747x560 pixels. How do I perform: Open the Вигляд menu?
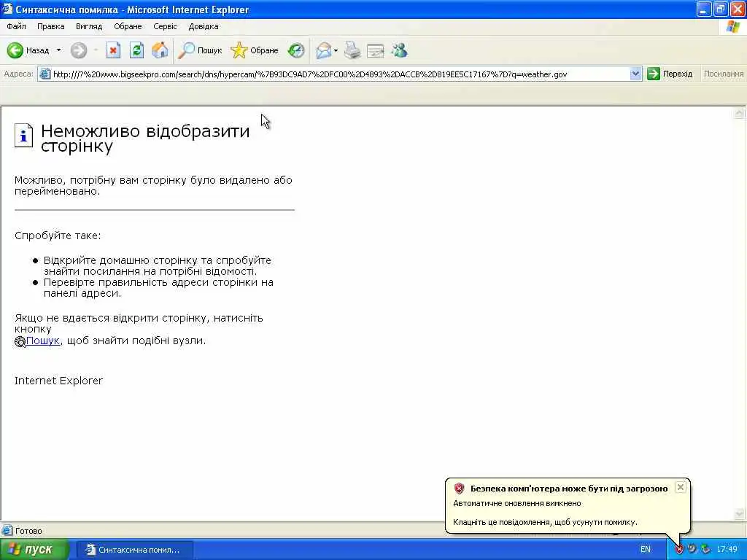89,26
